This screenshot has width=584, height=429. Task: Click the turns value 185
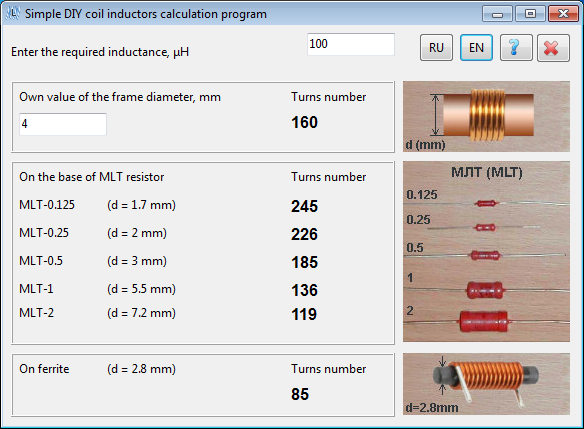point(304,262)
